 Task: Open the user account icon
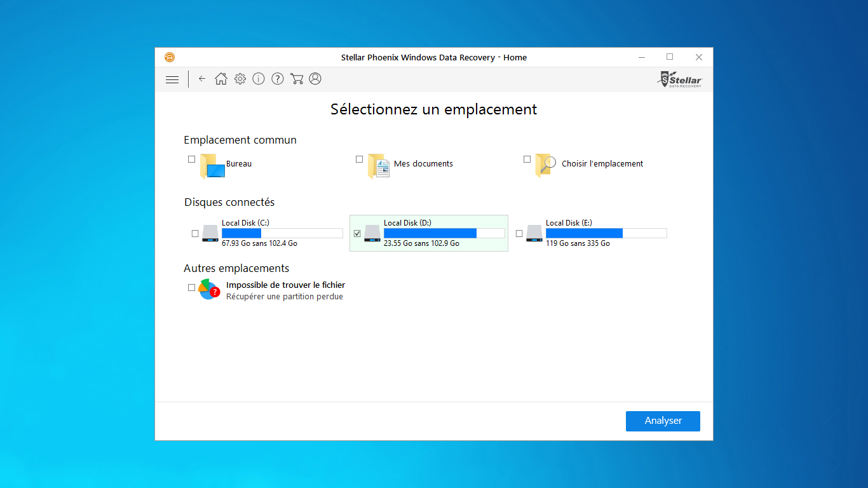pyautogui.click(x=315, y=79)
